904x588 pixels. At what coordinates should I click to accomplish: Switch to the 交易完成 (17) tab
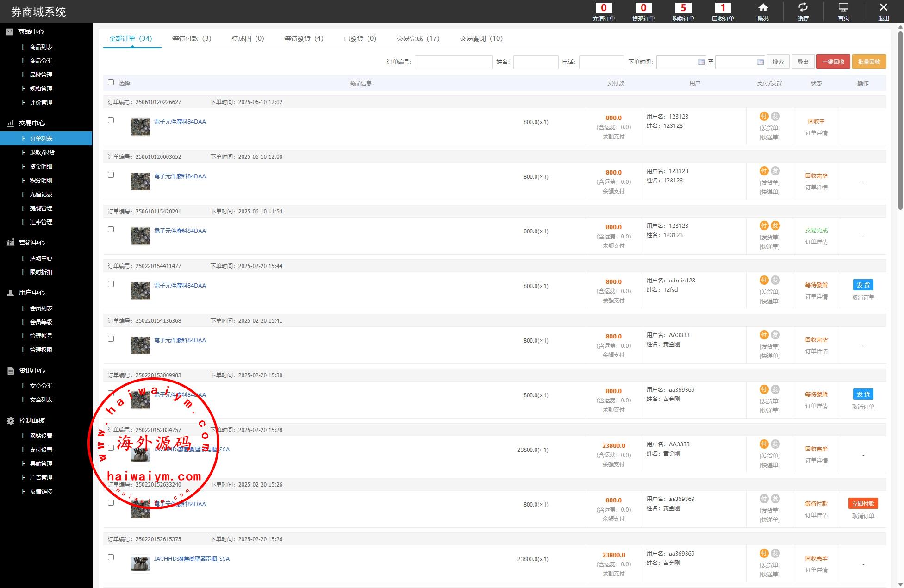coord(418,38)
